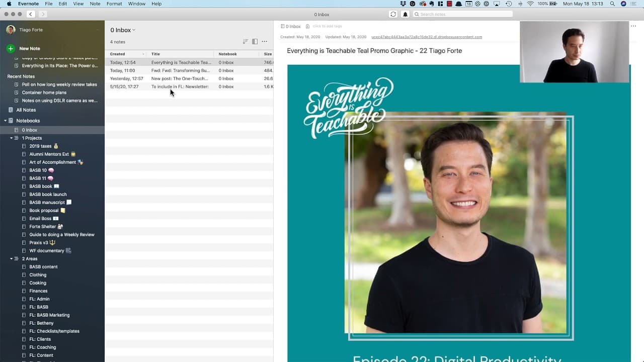Open the note list more options ellipsis
The image size is (644, 362).
point(264,42)
